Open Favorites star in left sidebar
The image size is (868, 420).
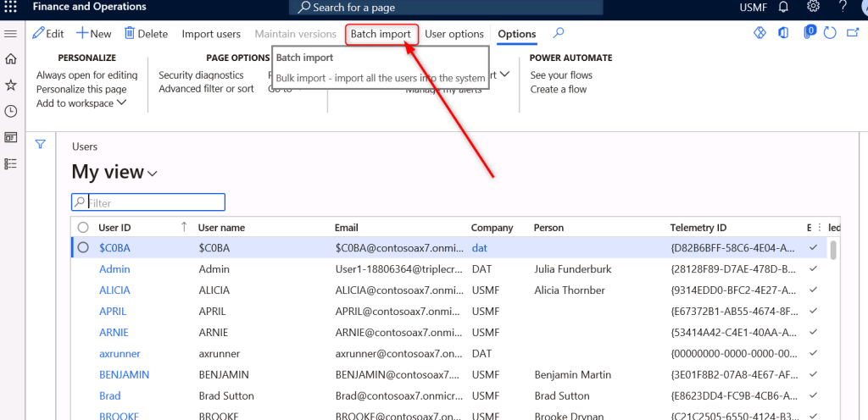point(11,86)
